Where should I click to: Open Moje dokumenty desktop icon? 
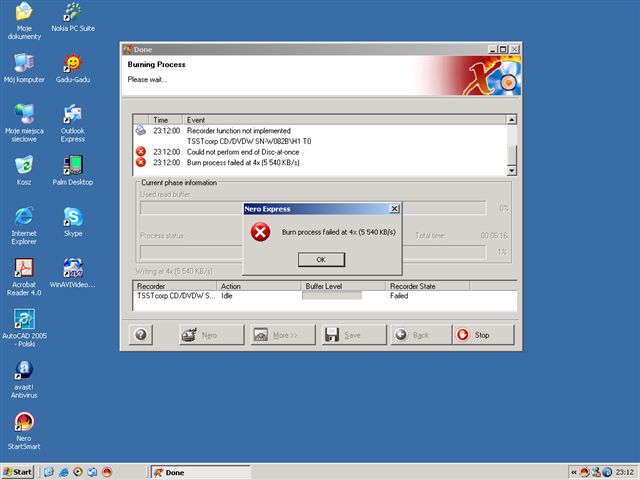[24, 20]
